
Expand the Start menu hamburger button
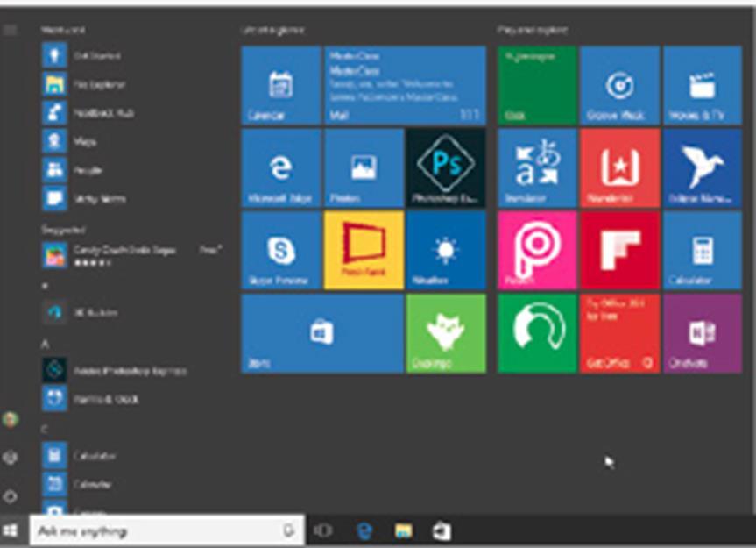click(11, 30)
